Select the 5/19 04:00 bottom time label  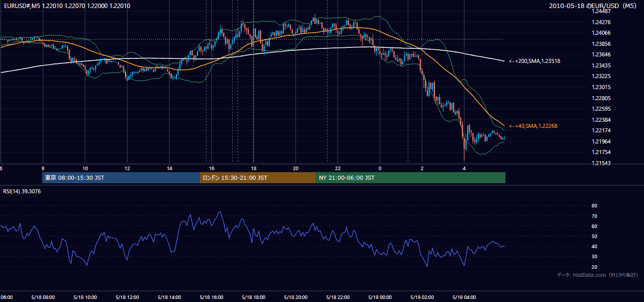464,297
